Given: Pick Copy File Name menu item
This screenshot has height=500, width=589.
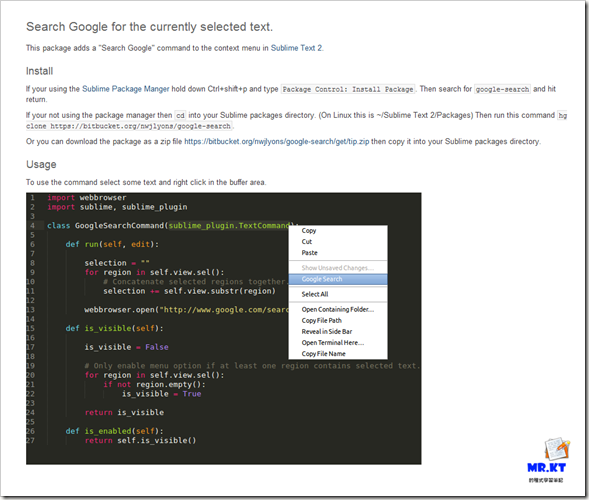Looking at the screenshot, I should (323, 354).
